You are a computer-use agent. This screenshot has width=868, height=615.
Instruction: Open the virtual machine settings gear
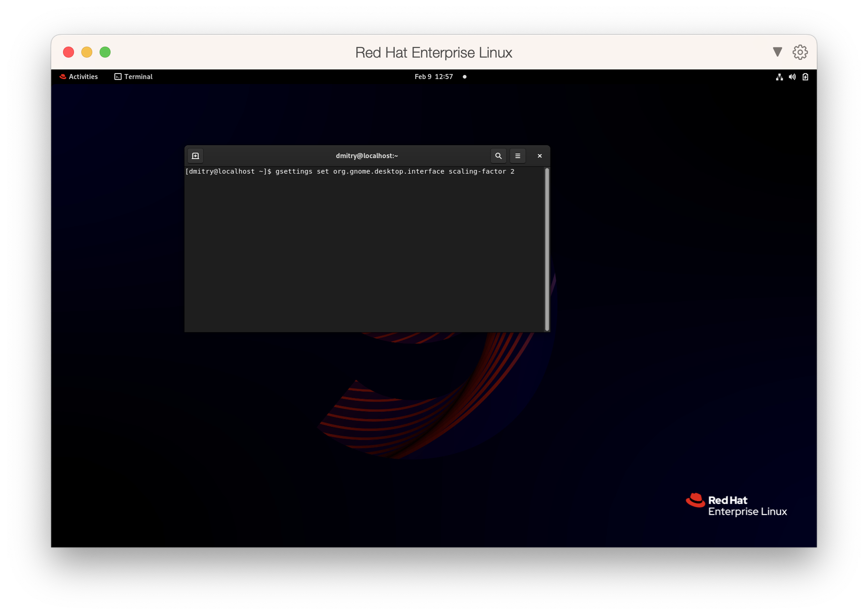point(800,52)
